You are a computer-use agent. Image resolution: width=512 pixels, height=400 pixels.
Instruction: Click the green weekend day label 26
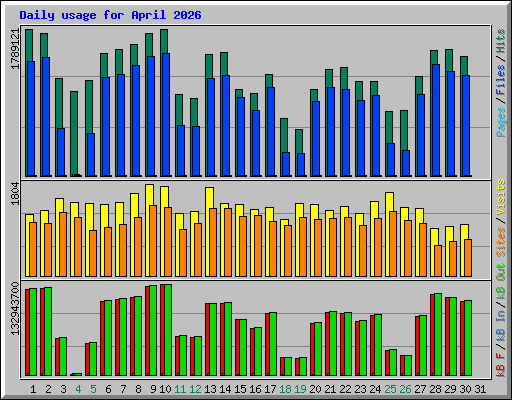coord(405,389)
